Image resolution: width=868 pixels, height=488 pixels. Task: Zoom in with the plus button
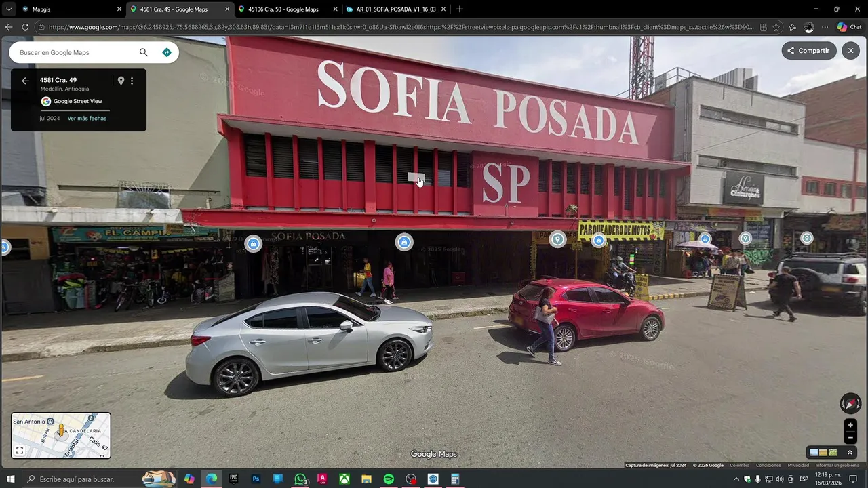coord(850,425)
